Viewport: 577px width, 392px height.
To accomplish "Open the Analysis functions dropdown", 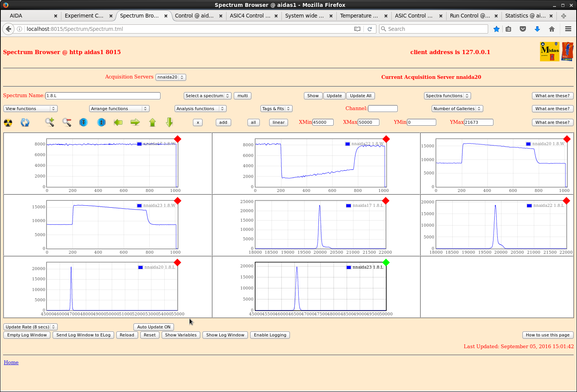I will coord(201,109).
